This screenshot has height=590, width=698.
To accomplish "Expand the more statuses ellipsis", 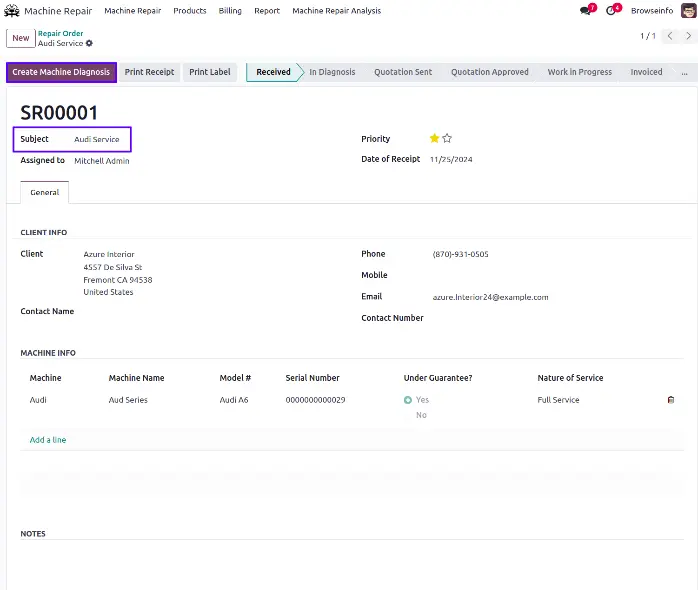I will 683,72.
